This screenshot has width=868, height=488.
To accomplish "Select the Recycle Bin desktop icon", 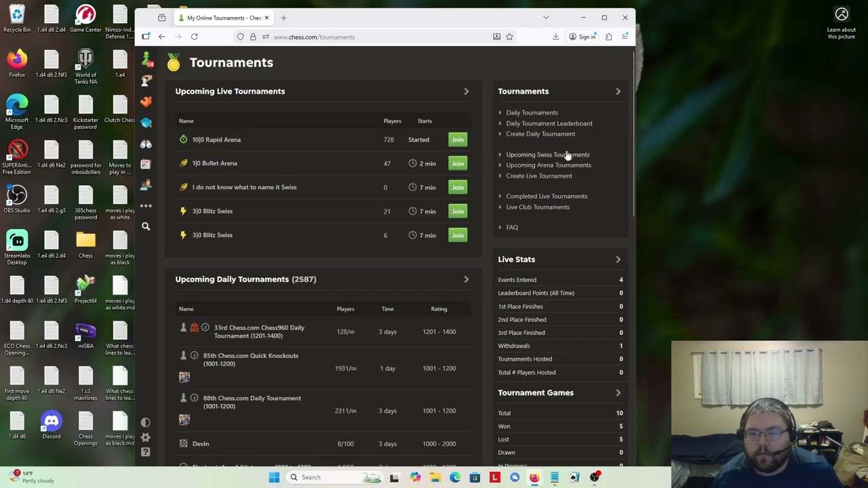I will coord(17,19).
